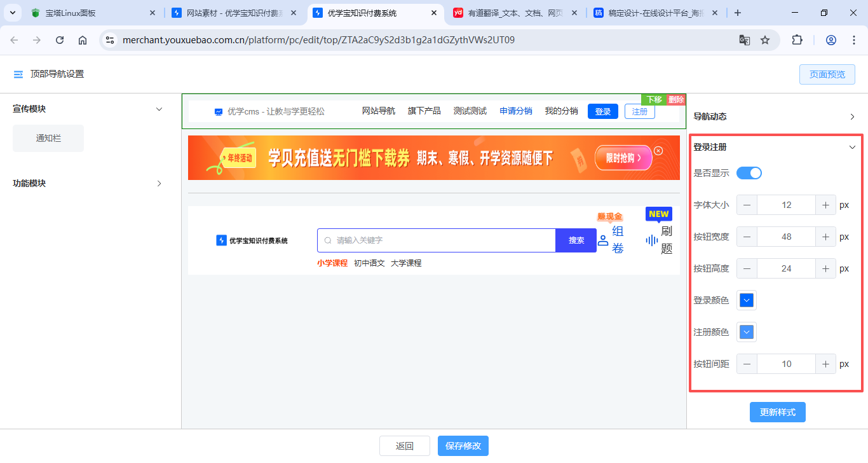Expand the 导航动态 panel
868x463 pixels.
coord(852,117)
